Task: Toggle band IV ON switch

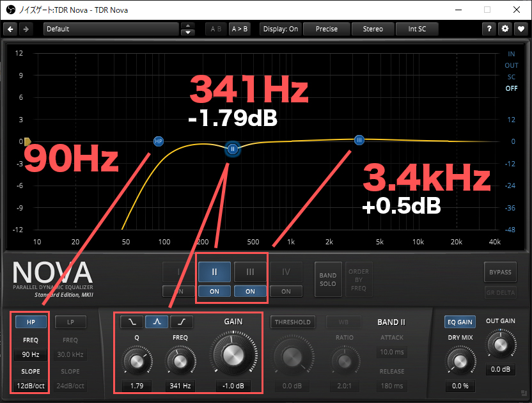Action: (x=286, y=291)
